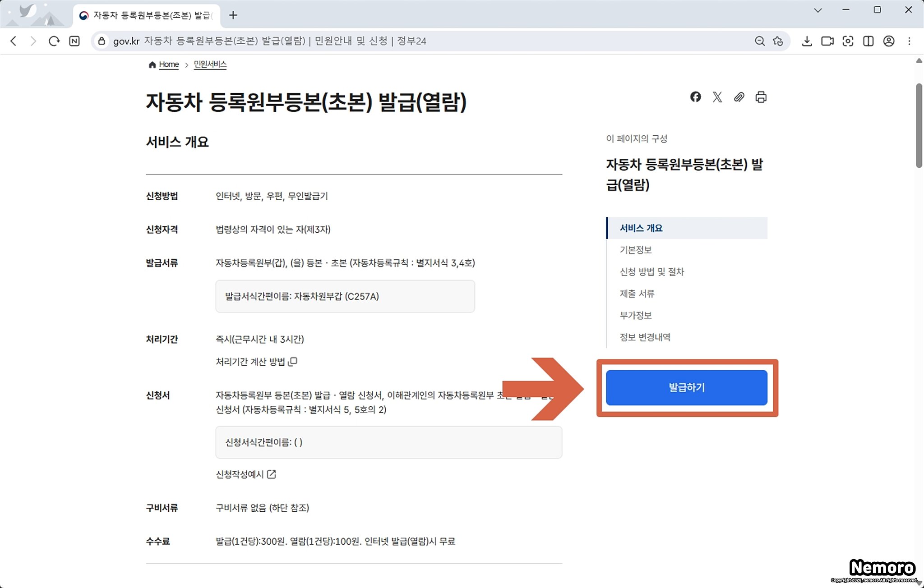Select 제출 서류 in page outline
Image resolution: width=924 pixels, height=588 pixels.
pos(637,294)
